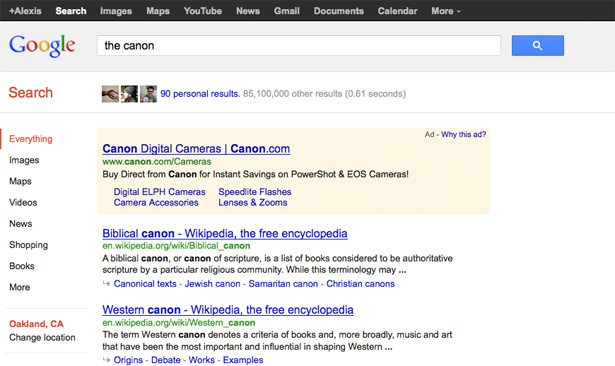
Task: Filter results by Images in sidebar
Action: [x=24, y=160]
